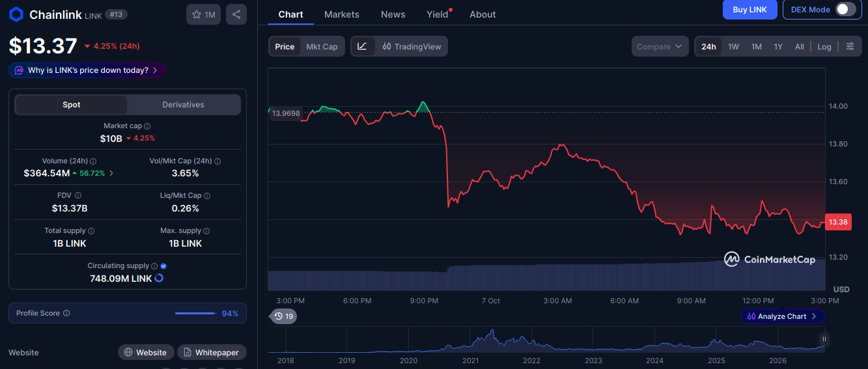
Task: Open the Compare dropdown
Action: tap(660, 46)
